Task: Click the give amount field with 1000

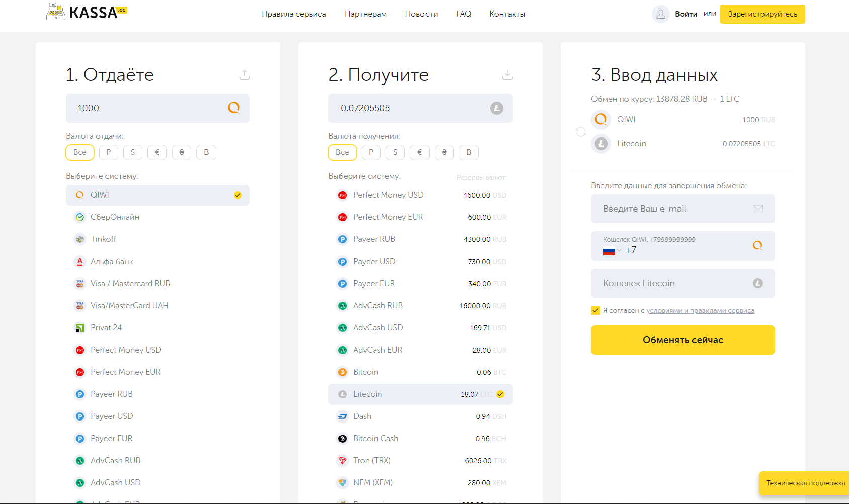Action: [x=158, y=108]
